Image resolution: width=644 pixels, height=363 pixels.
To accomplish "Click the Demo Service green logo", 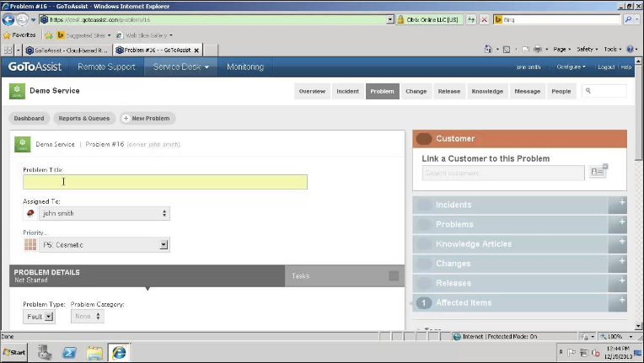I will tap(17, 91).
